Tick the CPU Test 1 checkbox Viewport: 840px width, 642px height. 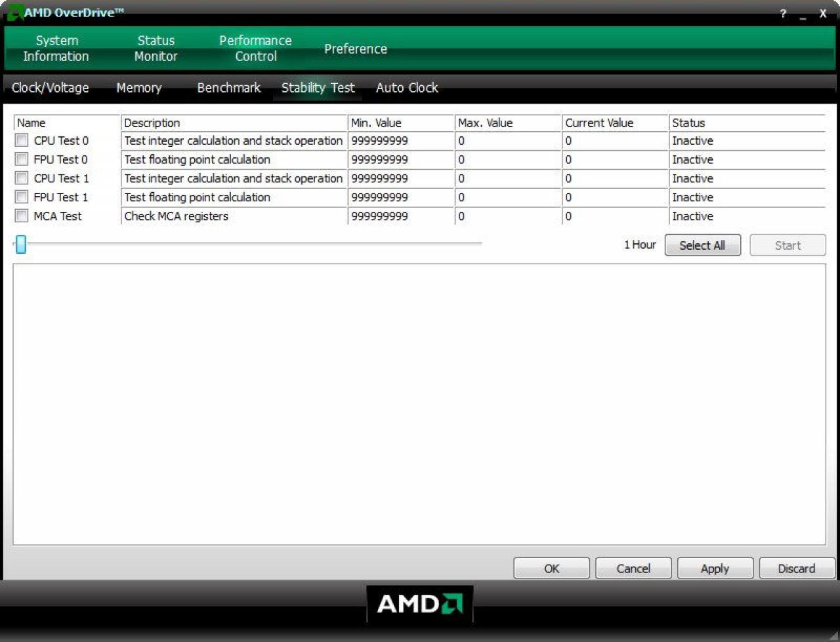[x=22, y=178]
